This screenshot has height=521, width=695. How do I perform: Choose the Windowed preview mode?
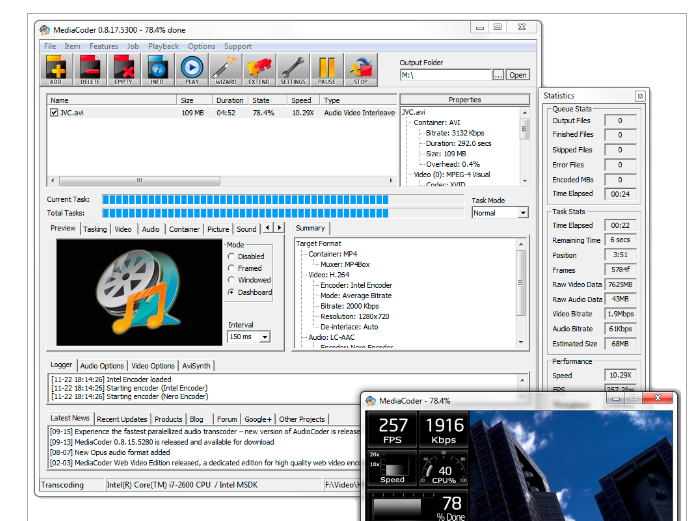pyautogui.click(x=232, y=280)
